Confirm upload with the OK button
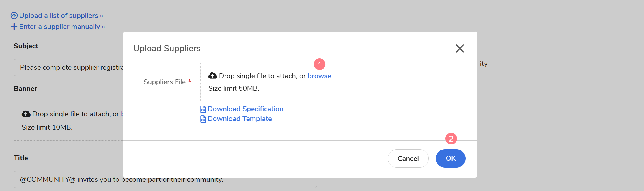 [450, 158]
